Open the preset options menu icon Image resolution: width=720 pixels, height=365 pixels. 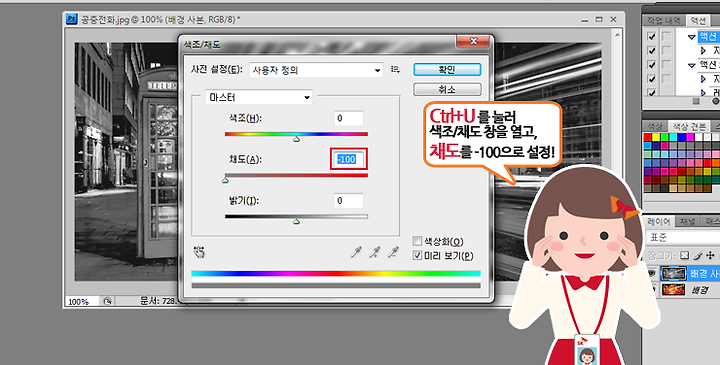395,70
